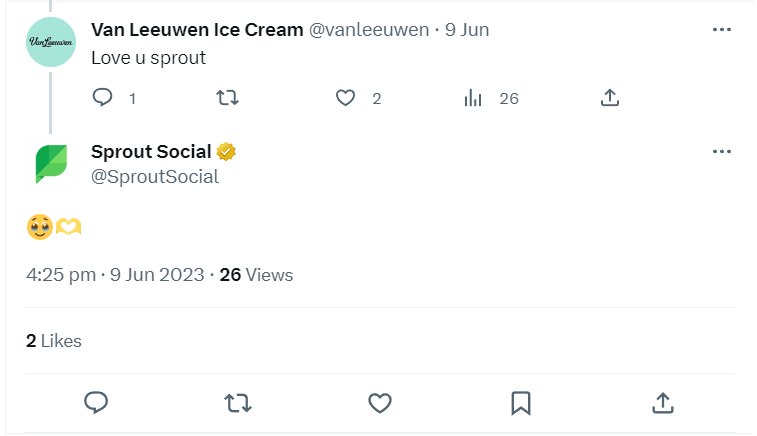757x436 pixels.
Task: Retweet Sprout Social's emoji tweet
Action: [237, 402]
